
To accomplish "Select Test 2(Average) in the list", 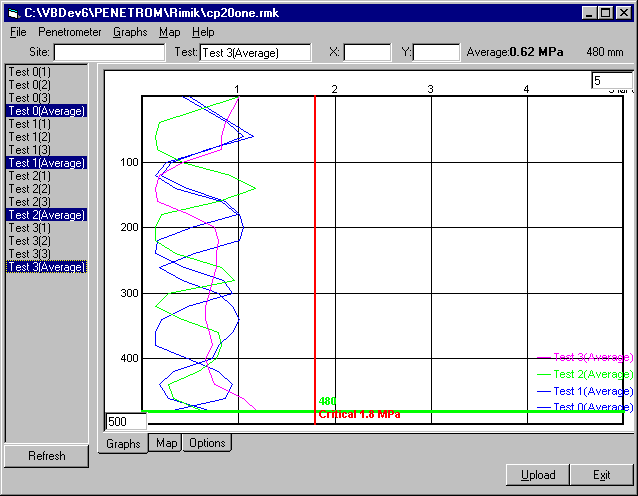I will point(46,215).
